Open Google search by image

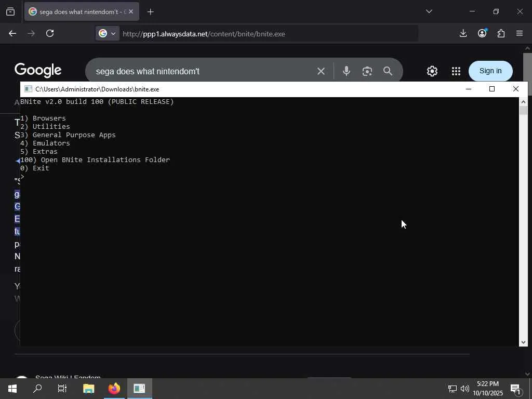point(367,71)
